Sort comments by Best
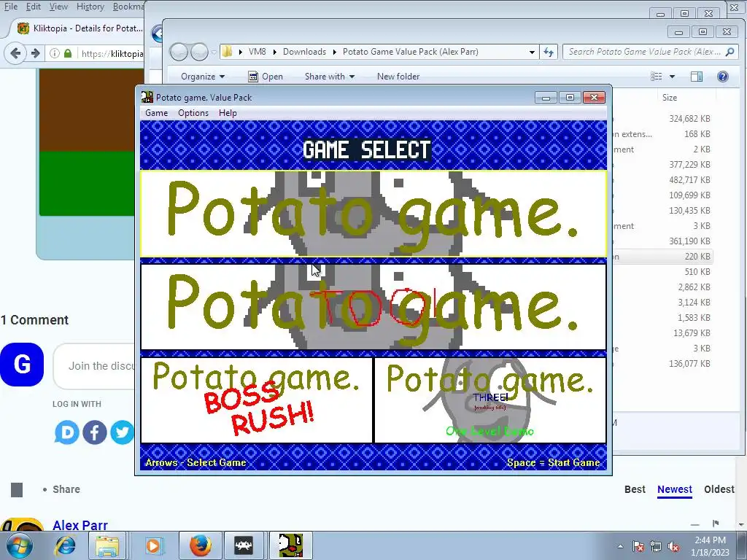747x560 pixels. 635,489
